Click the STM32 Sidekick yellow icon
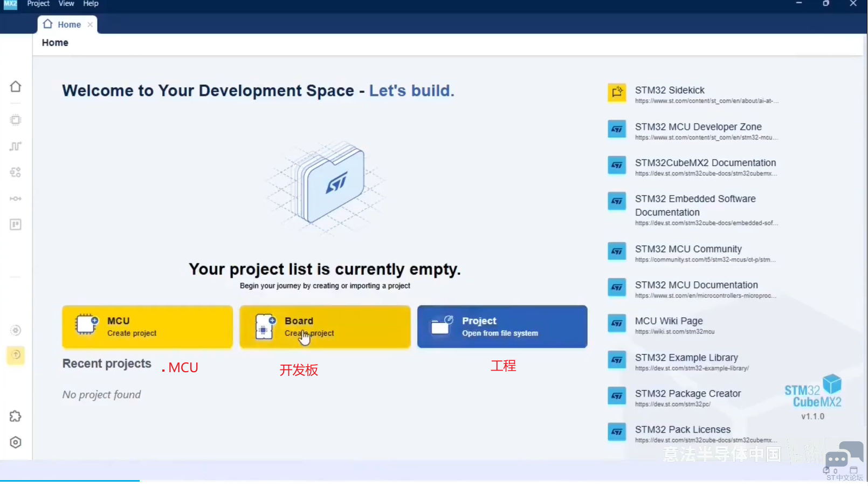 click(617, 93)
